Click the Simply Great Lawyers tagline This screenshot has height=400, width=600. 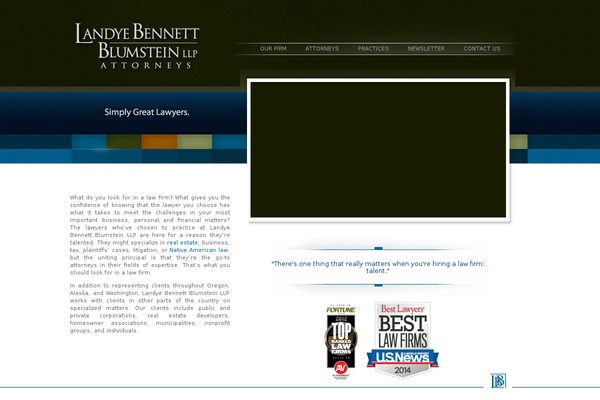tap(147, 112)
